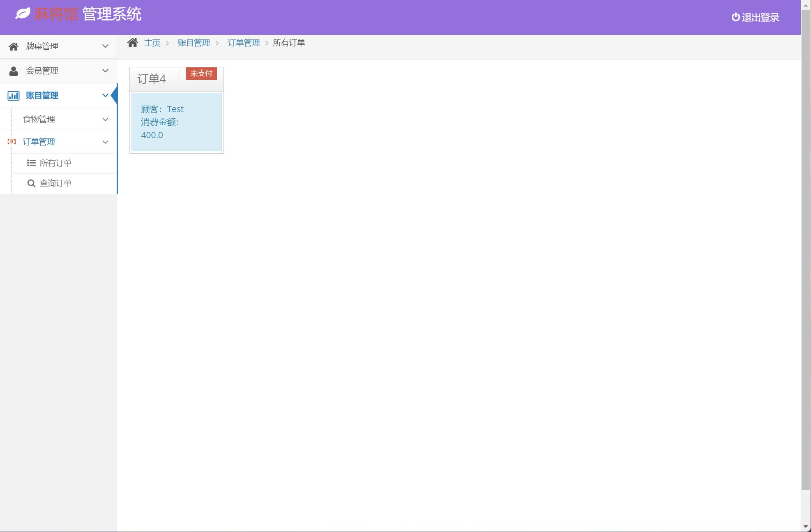811x532 pixels.
Task: Collapse 订单管理 submenu chevron
Action: click(x=105, y=142)
